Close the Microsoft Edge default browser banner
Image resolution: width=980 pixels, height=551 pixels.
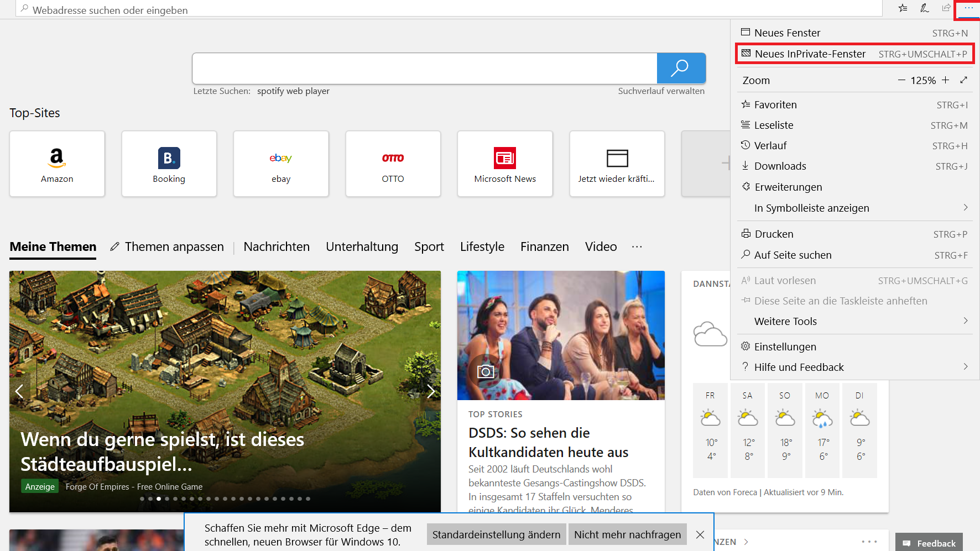(x=700, y=534)
